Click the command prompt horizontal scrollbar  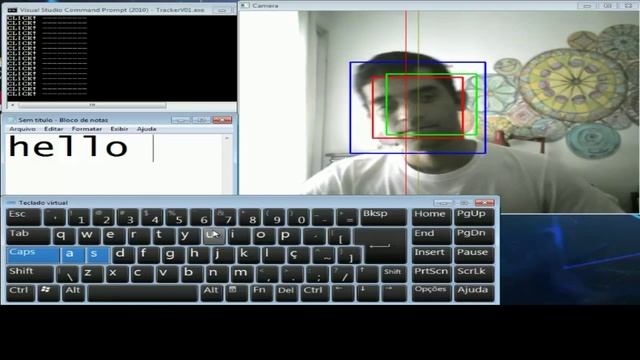(x=92, y=105)
